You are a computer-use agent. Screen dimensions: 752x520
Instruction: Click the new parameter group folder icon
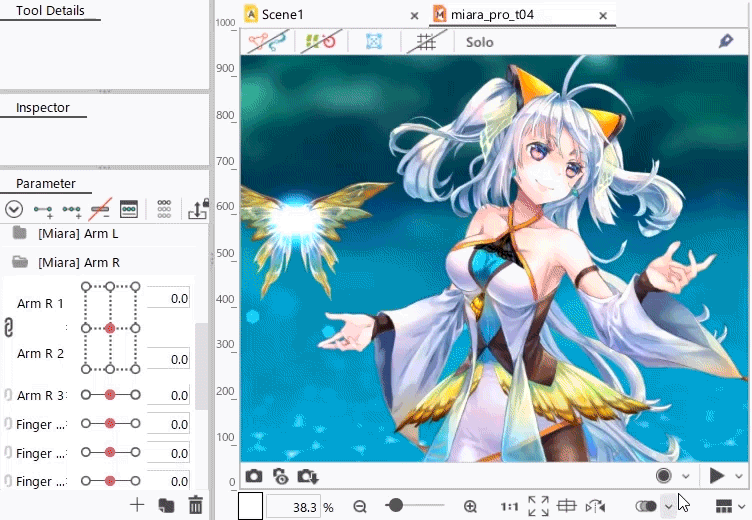click(166, 505)
